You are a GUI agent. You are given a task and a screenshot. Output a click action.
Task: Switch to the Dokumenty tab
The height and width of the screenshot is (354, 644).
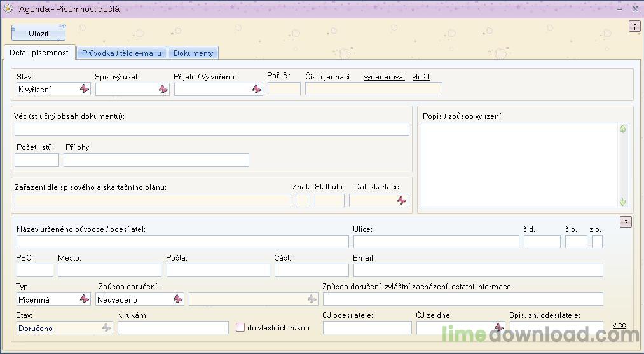(x=193, y=53)
